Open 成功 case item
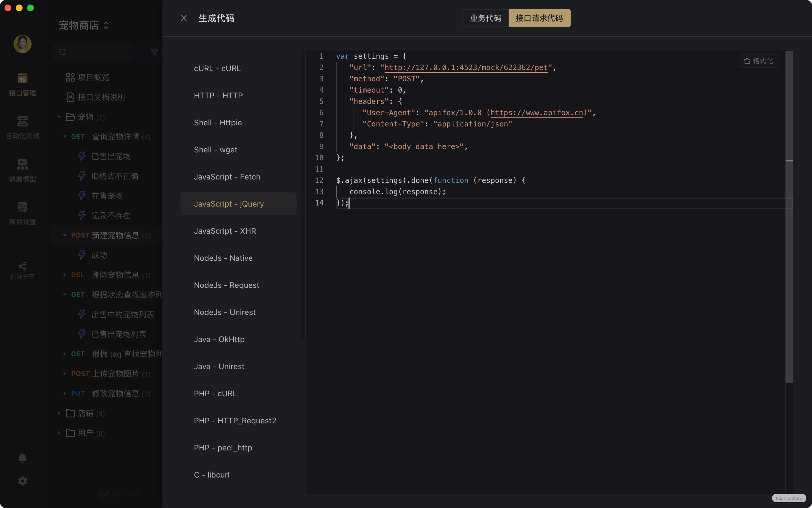The height and width of the screenshot is (508, 812). coord(92,255)
